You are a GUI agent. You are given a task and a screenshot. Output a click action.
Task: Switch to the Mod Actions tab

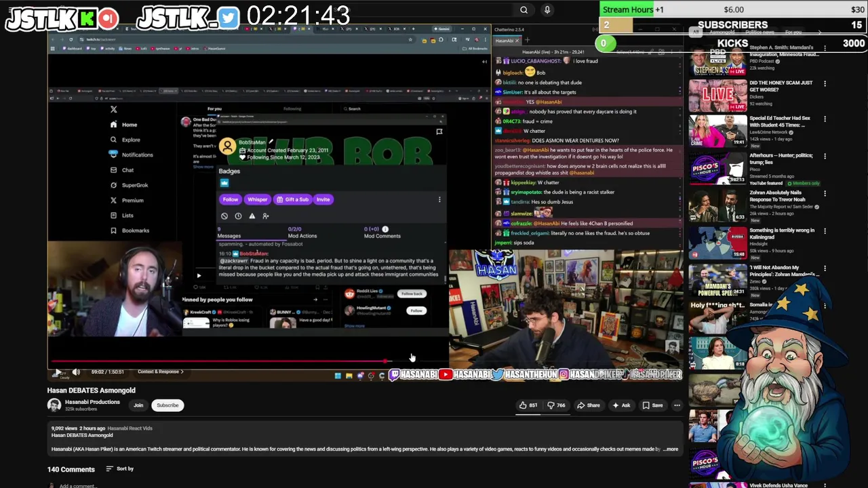coord(302,232)
